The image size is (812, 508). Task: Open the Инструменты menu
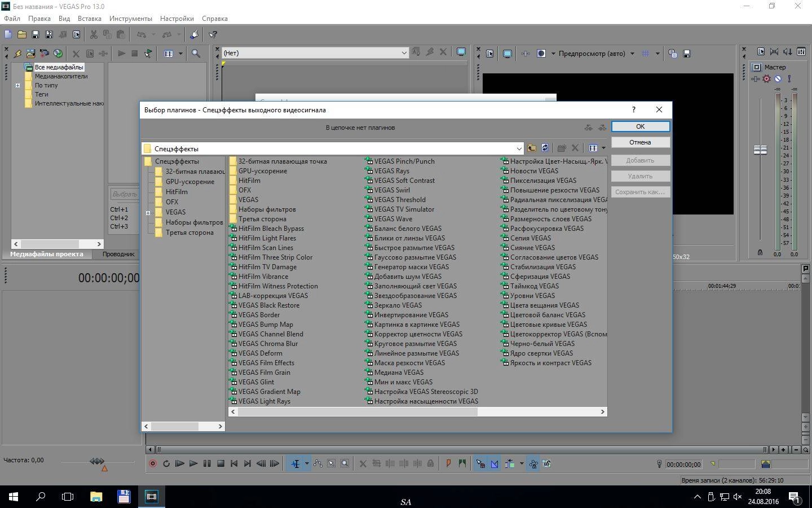pos(131,19)
